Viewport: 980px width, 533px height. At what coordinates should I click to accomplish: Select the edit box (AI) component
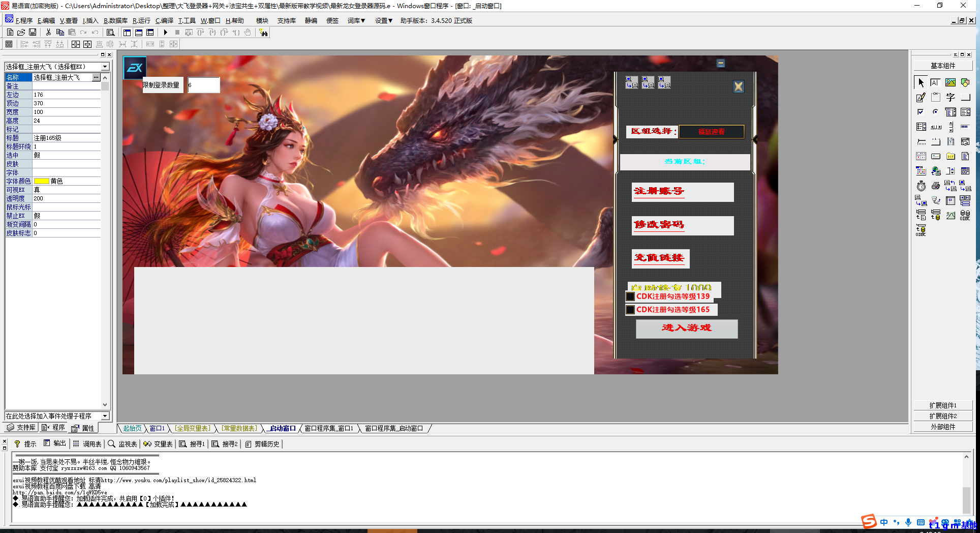pyautogui.click(x=935, y=82)
